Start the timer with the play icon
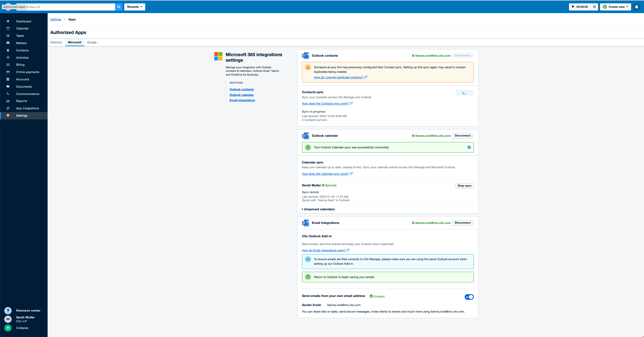644x337 pixels. coord(573,7)
